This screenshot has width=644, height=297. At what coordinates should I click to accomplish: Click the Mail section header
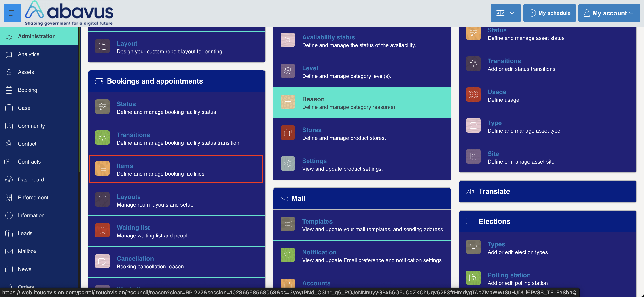pos(362,198)
